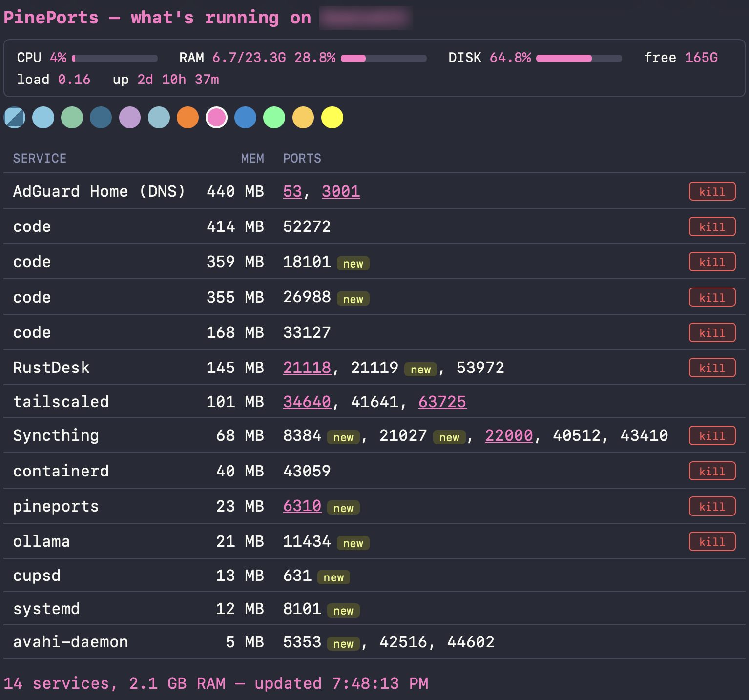The image size is (749, 700).
Task: Kill the Syncthing service
Action: 712,435
